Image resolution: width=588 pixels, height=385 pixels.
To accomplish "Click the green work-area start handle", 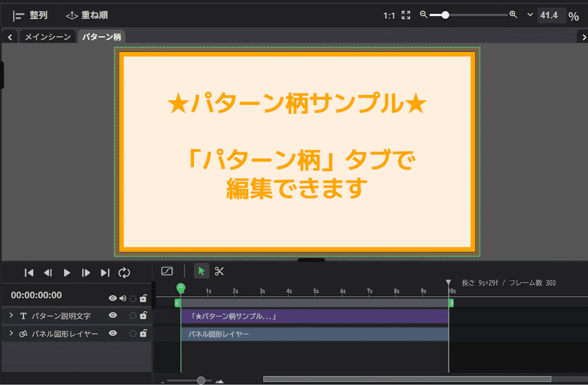I will click(177, 303).
